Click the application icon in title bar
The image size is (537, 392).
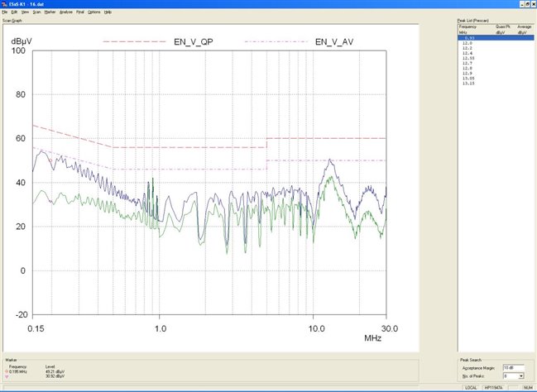point(4,4)
